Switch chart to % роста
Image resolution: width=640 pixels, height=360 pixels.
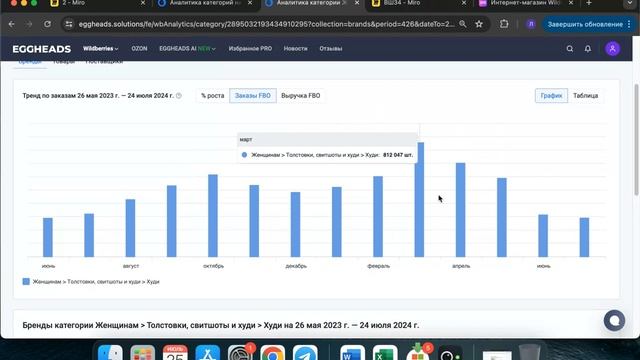click(213, 96)
